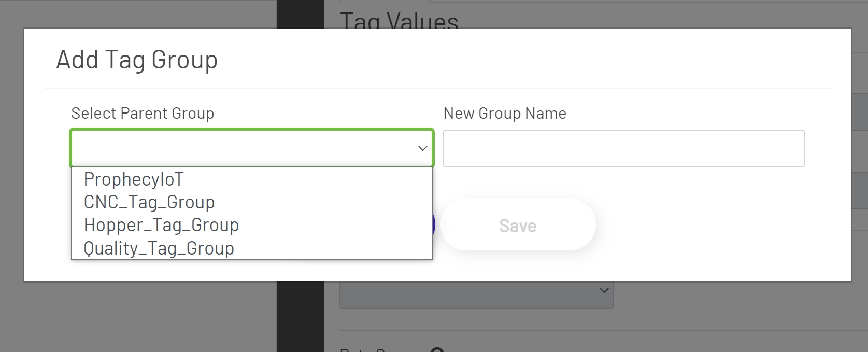Select Quality_Tag_Group from the open list
This screenshot has width=868, height=352.
159,248
